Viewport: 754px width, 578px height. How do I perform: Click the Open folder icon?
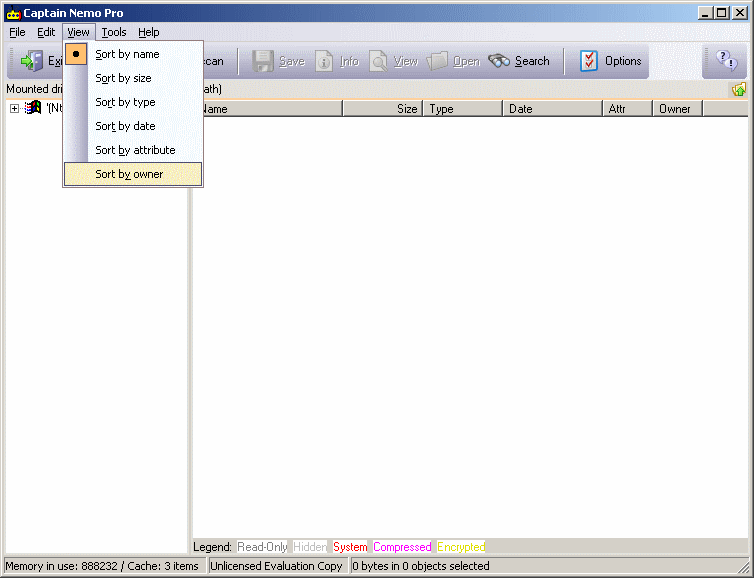click(438, 61)
